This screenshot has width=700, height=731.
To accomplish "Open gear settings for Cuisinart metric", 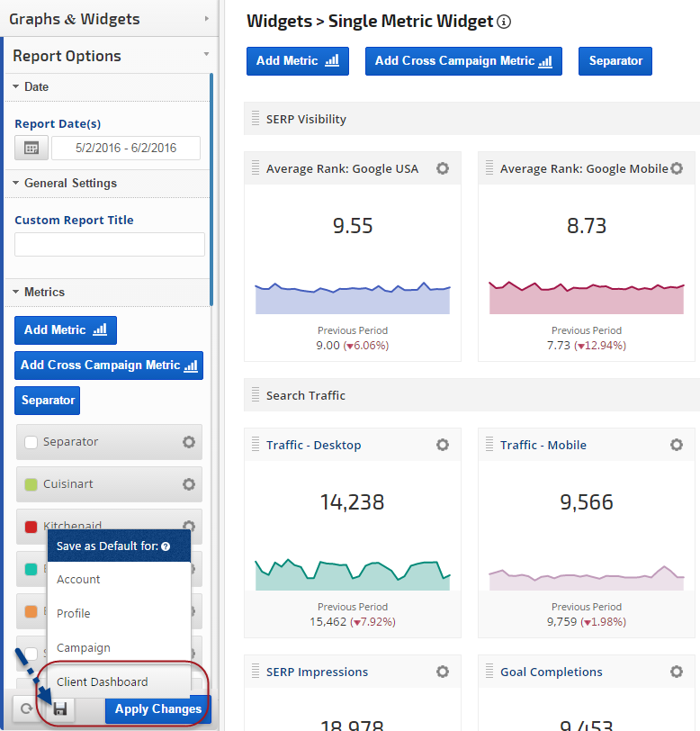I will [189, 484].
